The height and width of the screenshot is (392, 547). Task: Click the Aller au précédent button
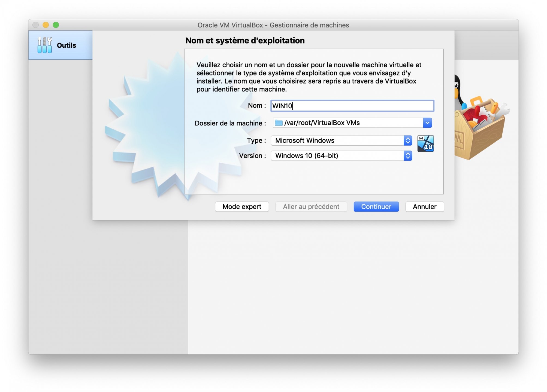point(311,207)
